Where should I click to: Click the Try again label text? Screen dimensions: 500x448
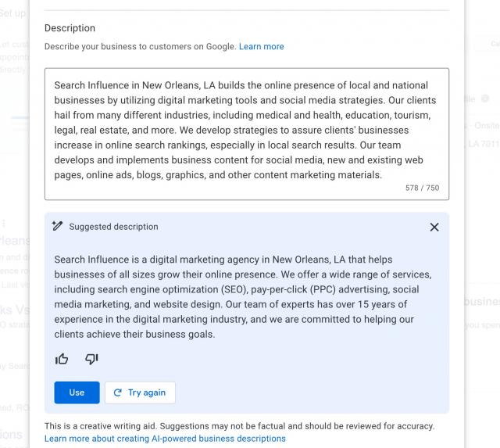click(x=147, y=392)
